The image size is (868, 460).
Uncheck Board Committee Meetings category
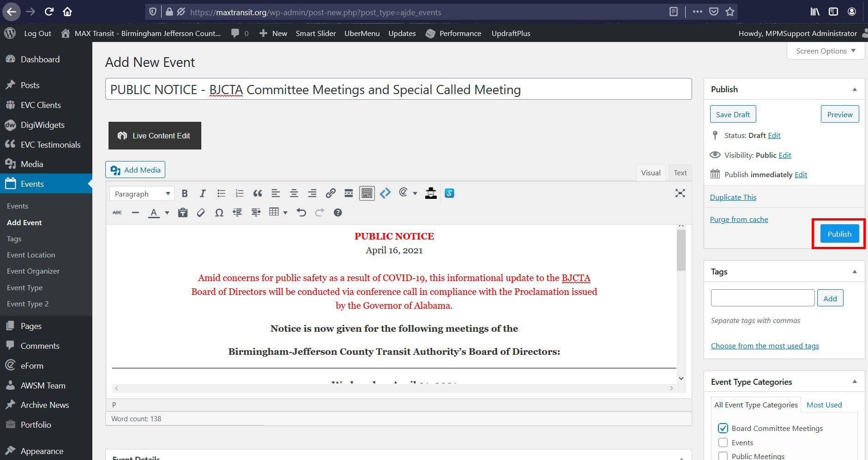pyautogui.click(x=723, y=428)
